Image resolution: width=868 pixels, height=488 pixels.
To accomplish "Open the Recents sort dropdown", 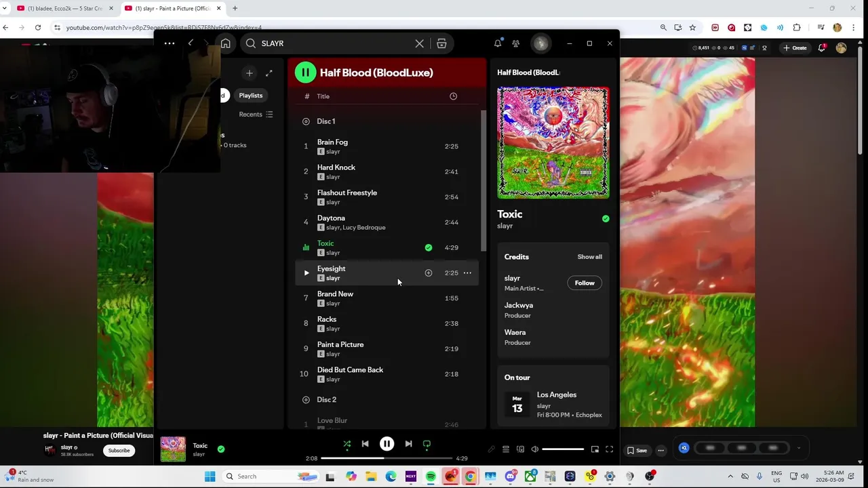I will tap(256, 115).
